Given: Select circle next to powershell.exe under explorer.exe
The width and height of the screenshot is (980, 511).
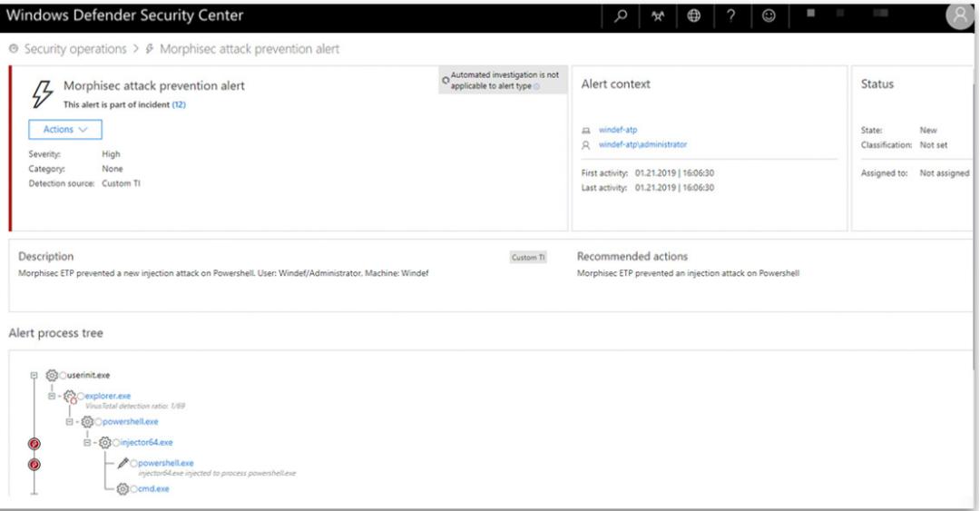Looking at the screenshot, I should pyautogui.click(x=98, y=422).
